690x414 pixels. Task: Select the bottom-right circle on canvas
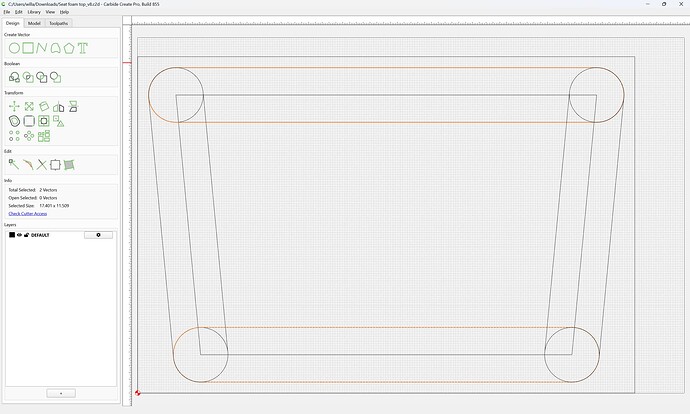[x=572, y=355]
